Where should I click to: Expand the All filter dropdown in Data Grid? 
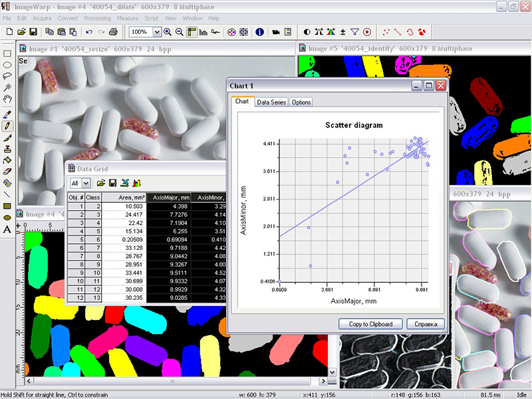click(86, 184)
